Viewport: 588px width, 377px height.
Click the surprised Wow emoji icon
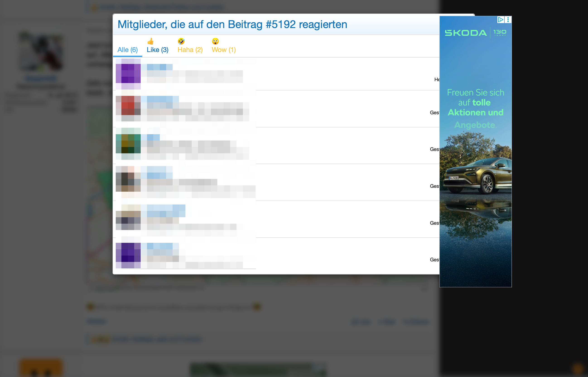(x=215, y=41)
